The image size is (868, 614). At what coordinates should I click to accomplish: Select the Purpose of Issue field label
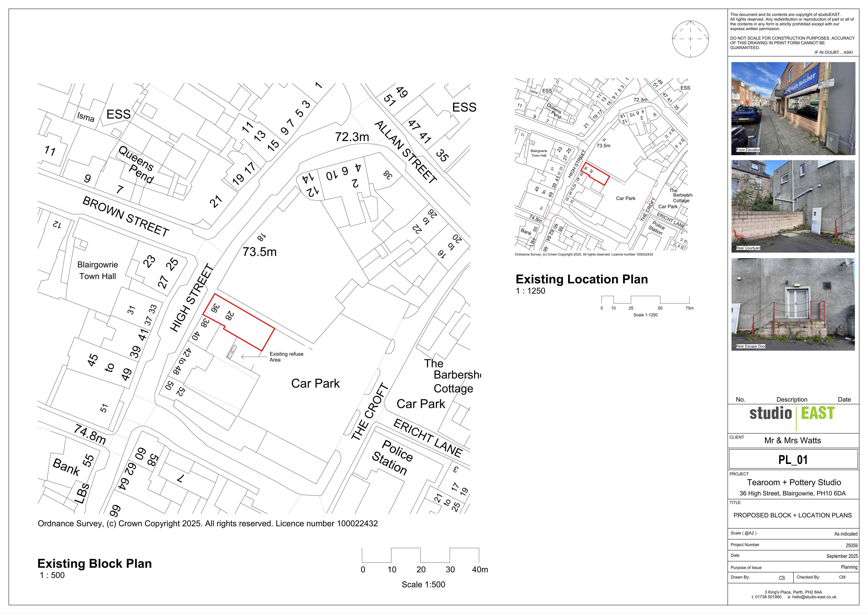[x=746, y=568]
